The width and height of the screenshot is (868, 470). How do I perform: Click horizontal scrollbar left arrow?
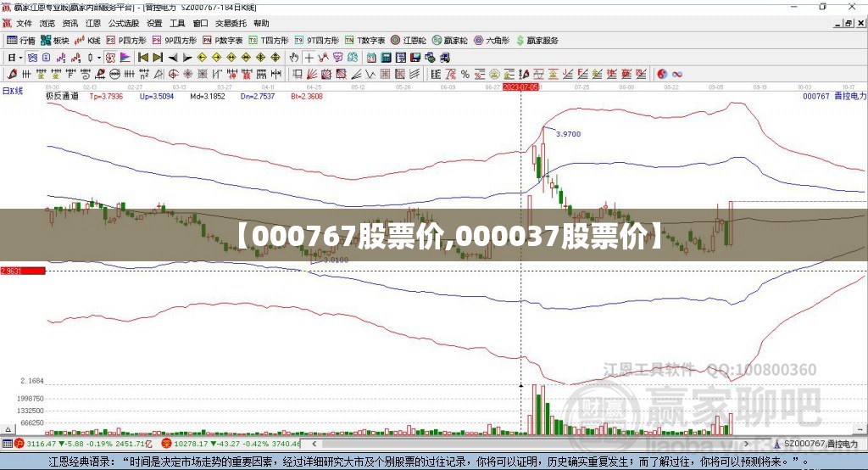click(x=314, y=444)
